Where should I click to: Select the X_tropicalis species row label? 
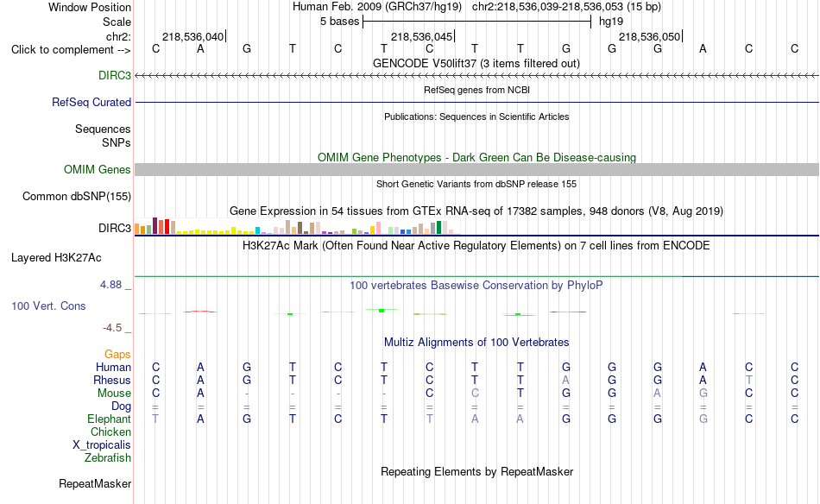click(x=102, y=445)
